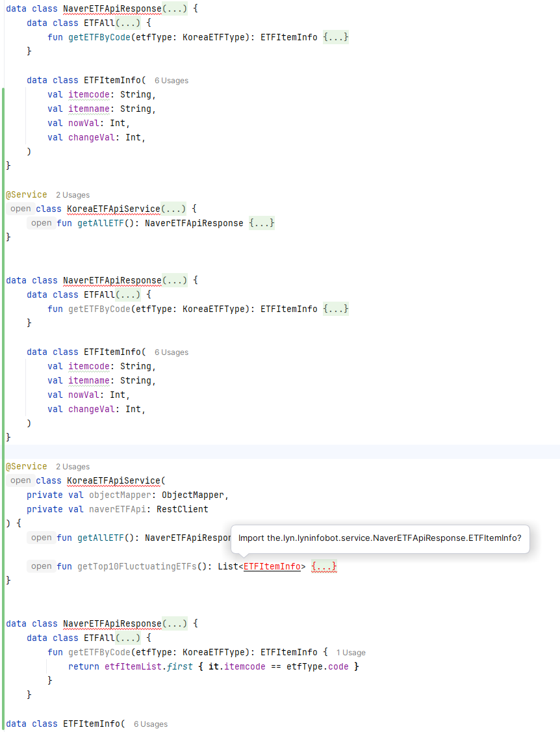Expand the folded getTop10FluctuatingETFs body

click(x=324, y=567)
